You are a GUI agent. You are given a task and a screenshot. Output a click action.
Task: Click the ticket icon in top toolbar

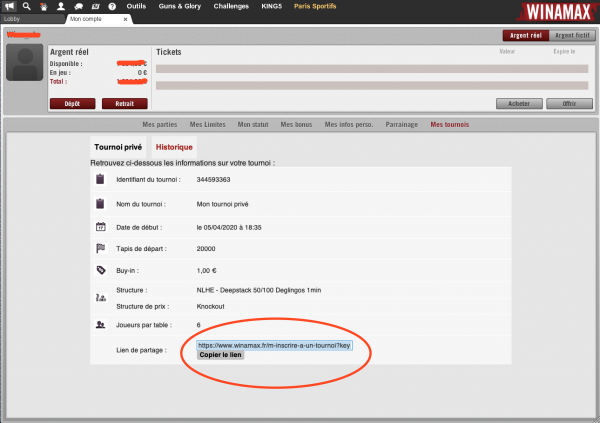[96, 7]
